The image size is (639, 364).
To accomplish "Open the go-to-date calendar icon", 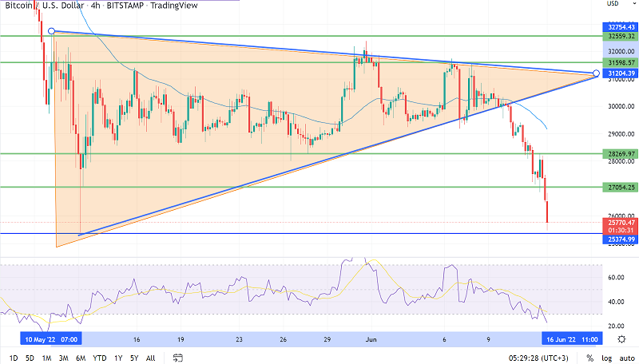I will (x=177, y=358).
